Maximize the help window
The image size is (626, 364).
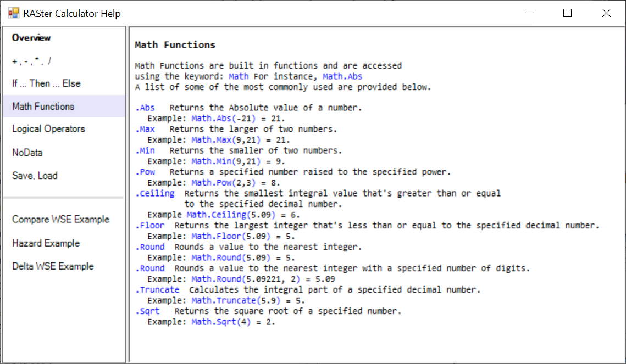coord(567,13)
